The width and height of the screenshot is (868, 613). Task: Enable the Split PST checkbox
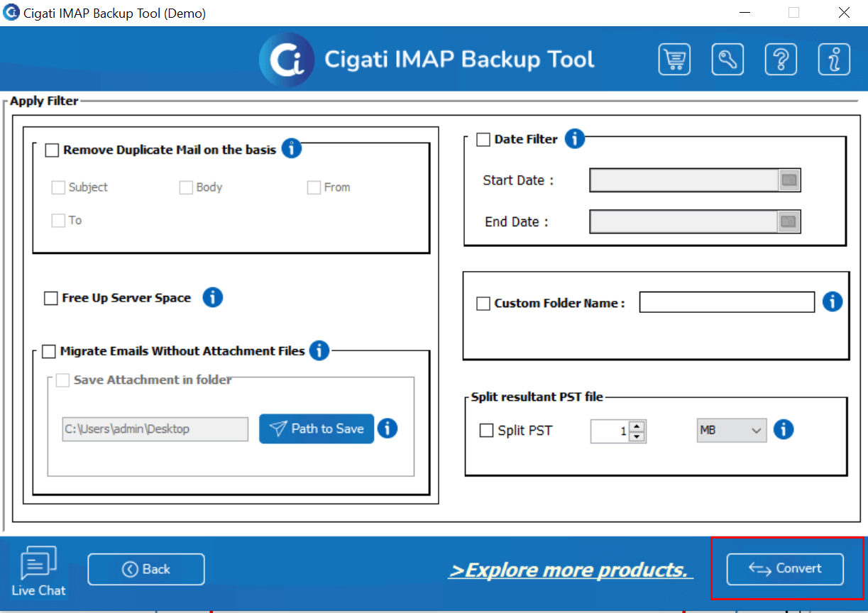click(x=487, y=431)
